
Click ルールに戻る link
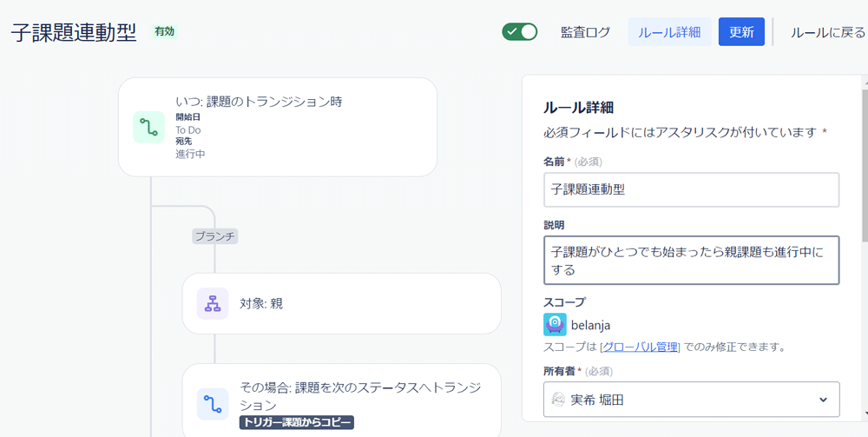[x=827, y=32]
